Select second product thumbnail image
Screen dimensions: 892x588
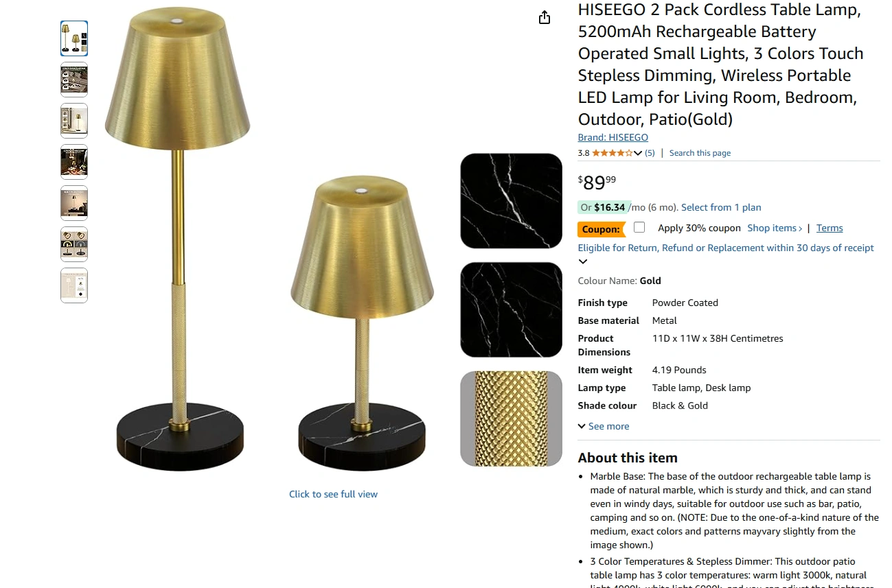74,80
